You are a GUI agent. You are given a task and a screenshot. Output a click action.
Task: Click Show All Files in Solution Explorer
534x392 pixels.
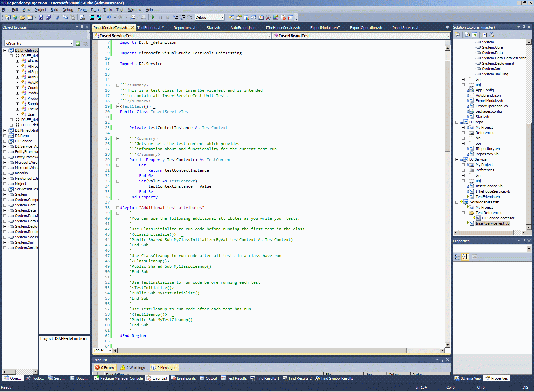(467, 35)
